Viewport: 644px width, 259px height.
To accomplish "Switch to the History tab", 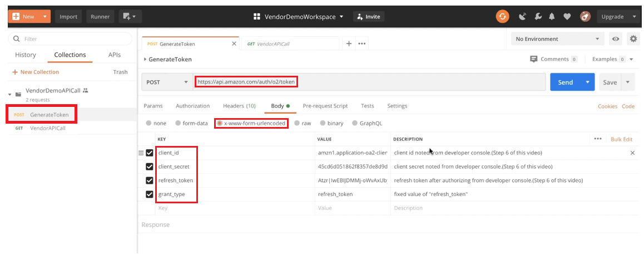I will (26, 55).
